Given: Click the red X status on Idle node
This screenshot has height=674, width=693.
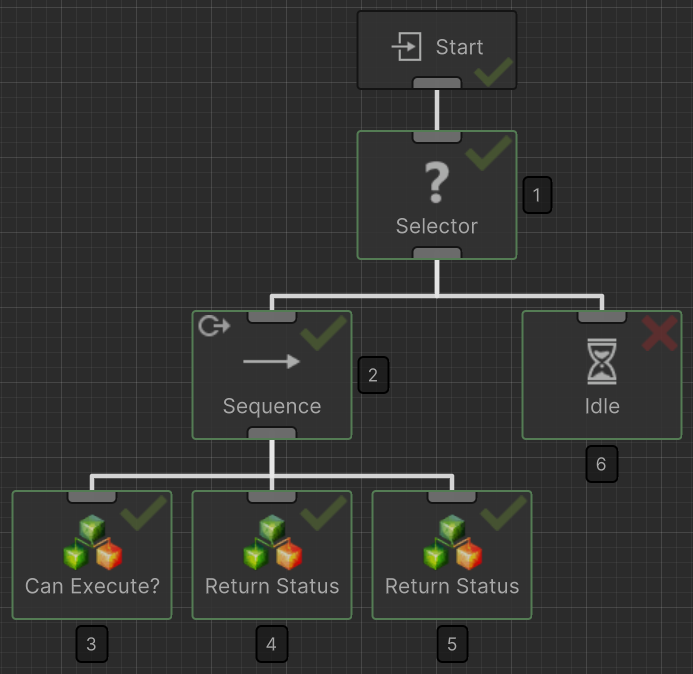Looking at the screenshot, I should pos(659,333).
